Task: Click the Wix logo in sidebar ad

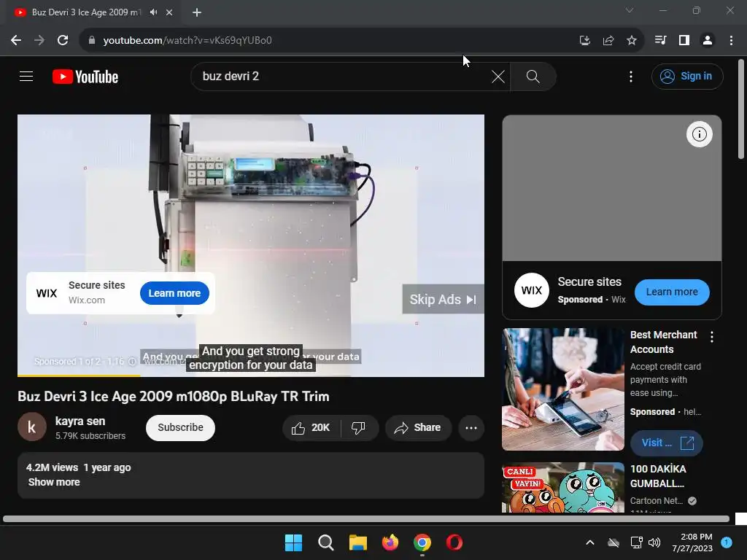Action: (532, 290)
